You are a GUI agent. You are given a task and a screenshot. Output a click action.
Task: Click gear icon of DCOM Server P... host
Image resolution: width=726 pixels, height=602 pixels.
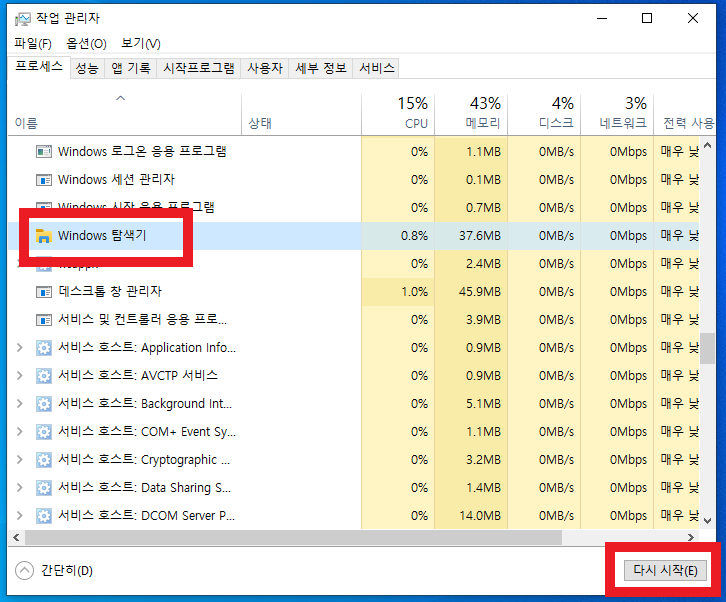pos(44,515)
